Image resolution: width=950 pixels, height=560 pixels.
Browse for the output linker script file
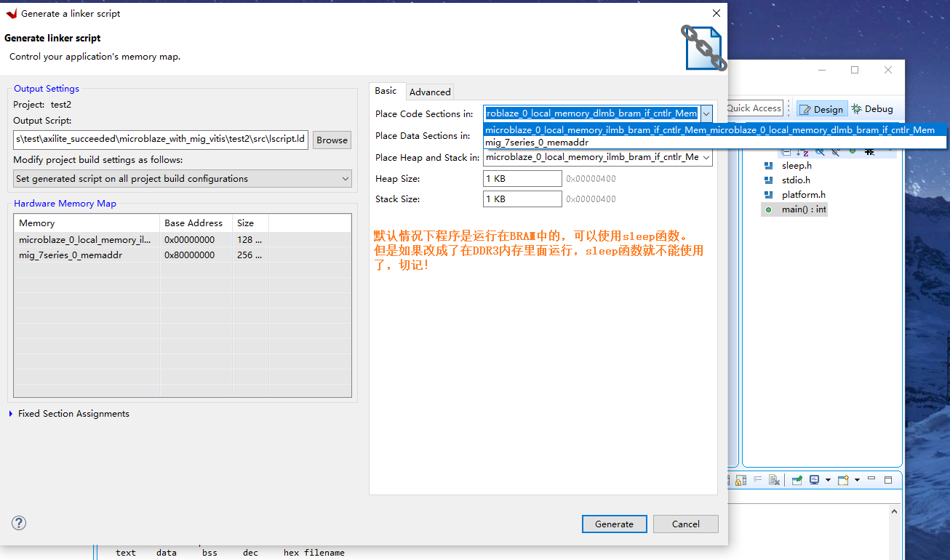pos(332,140)
